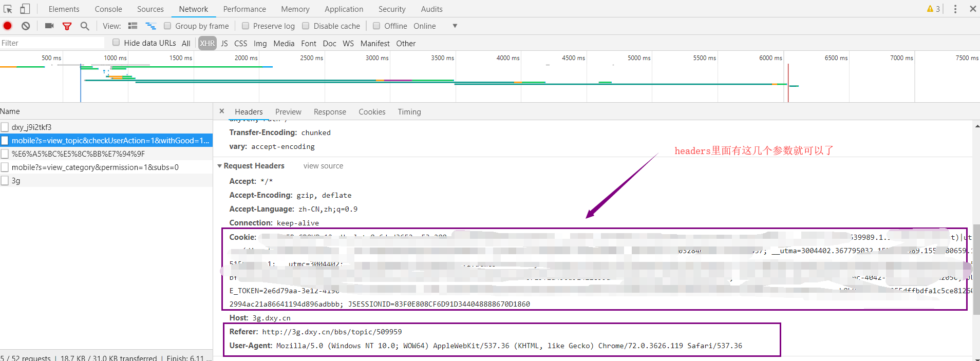980x361 pixels.
Task: Filter requests by Manifest
Action: tap(375, 43)
